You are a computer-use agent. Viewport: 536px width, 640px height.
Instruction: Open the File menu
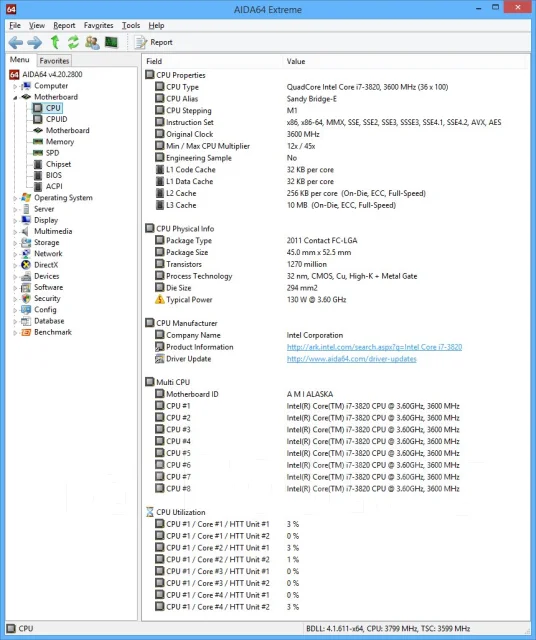pyautogui.click(x=15, y=25)
